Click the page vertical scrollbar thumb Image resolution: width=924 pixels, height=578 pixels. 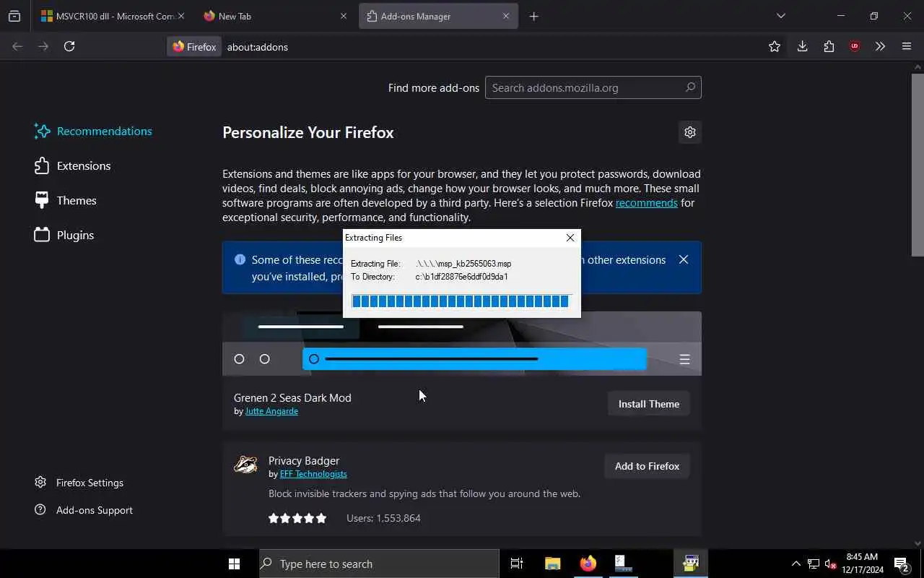[918, 164]
